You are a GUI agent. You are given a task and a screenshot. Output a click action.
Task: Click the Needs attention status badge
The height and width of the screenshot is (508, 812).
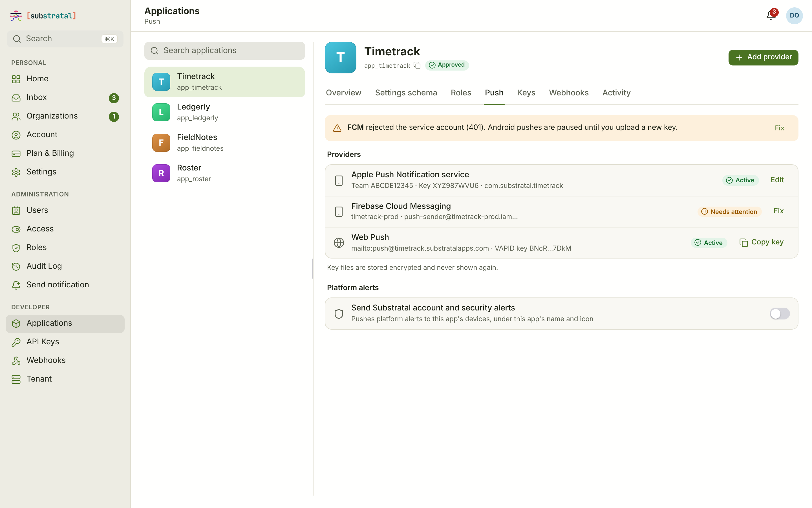729,212
